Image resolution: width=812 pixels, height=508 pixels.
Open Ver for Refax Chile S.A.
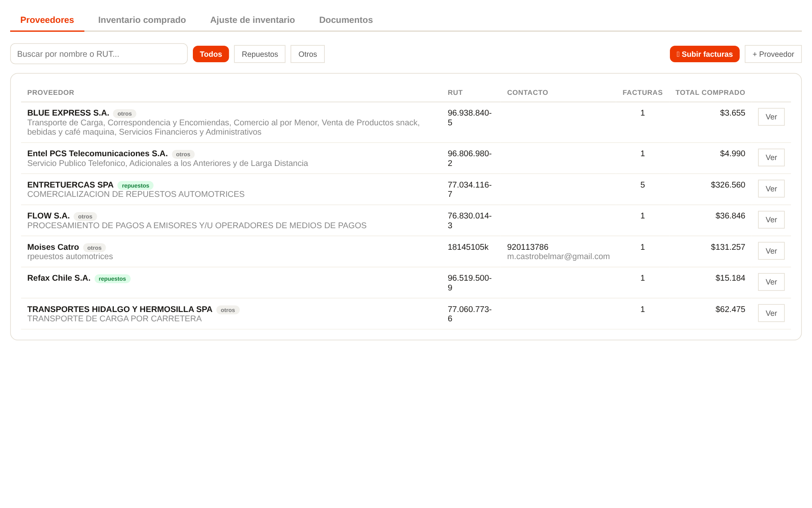[x=771, y=282]
